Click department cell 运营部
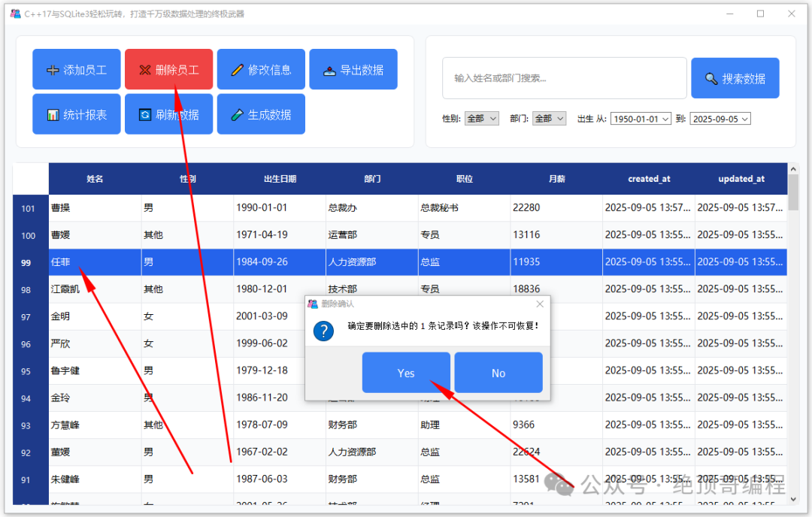This screenshot has width=812, height=517. (x=372, y=235)
